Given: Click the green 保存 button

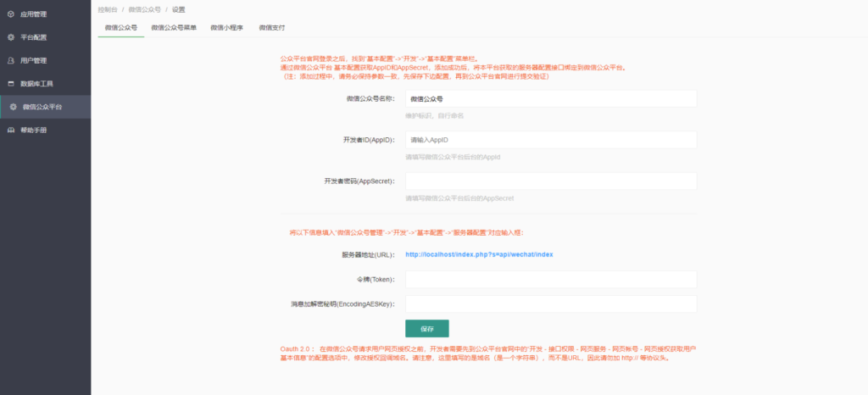Looking at the screenshot, I should coord(427,329).
